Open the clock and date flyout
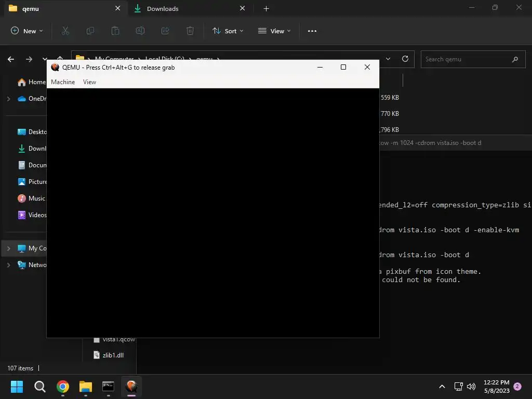Screen dimensions: 532x399 pyautogui.click(x=496, y=387)
